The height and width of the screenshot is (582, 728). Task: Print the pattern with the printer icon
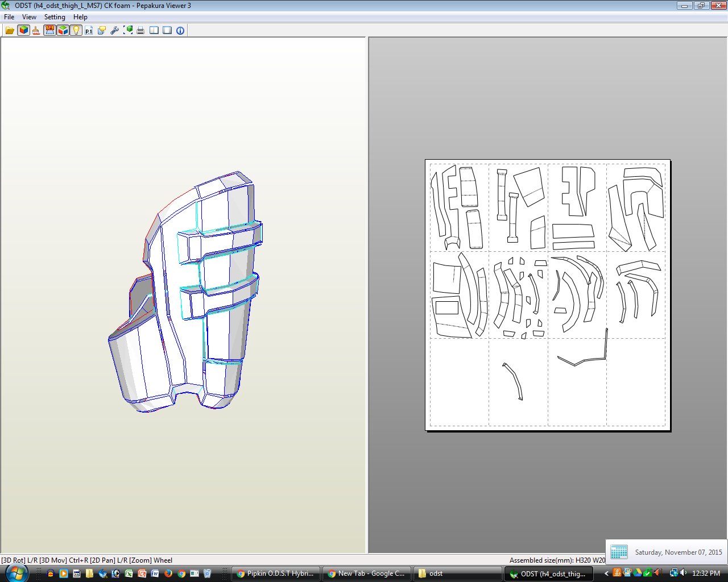click(x=140, y=30)
